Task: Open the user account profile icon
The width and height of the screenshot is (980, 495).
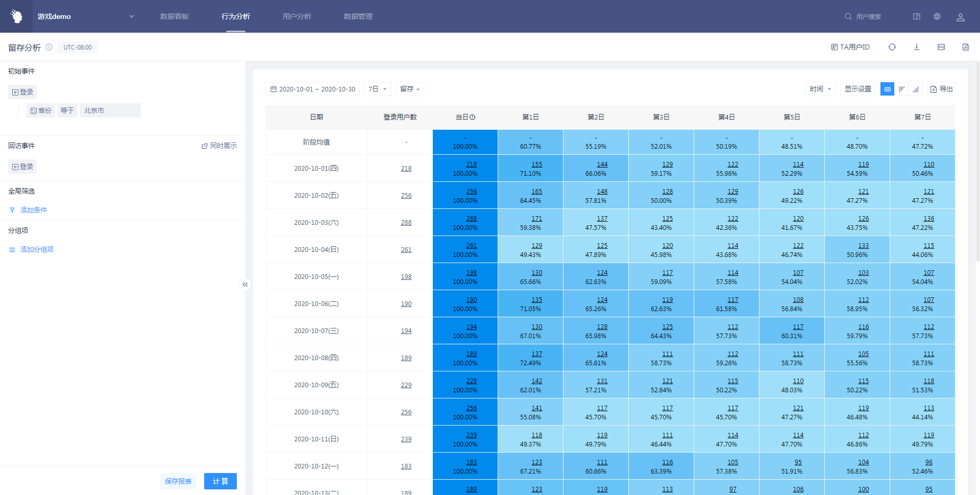Action: point(961,17)
